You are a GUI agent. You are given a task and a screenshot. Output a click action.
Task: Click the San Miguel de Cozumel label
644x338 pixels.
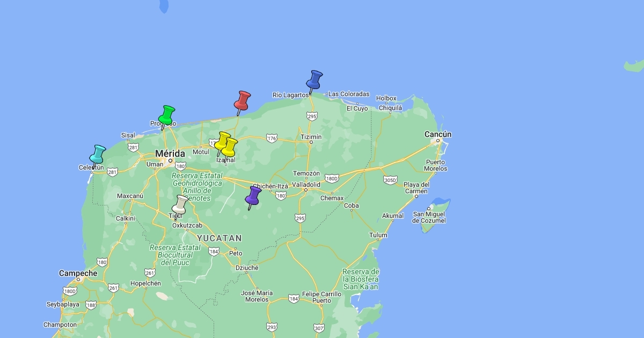429,217
